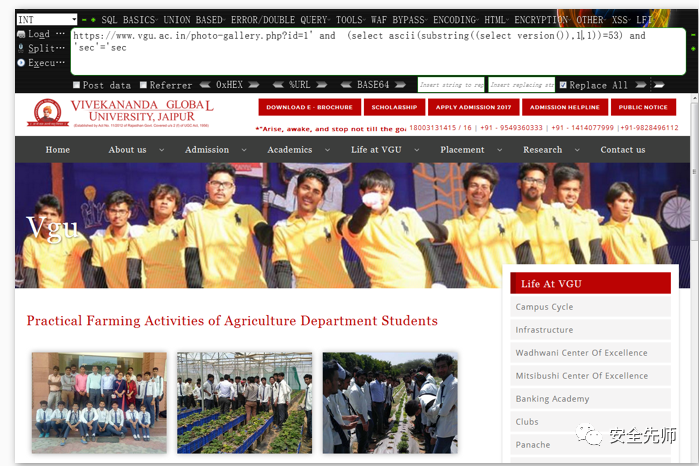This screenshot has width=699, height=466.
Task: Click the right arrow after BASE64 to encode
Action: [x=400, y=85]
